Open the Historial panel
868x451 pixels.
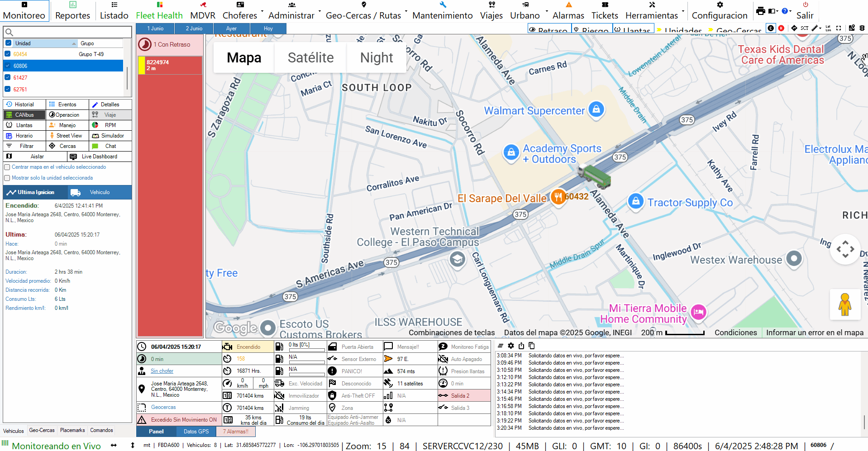(x=24, y=104)
